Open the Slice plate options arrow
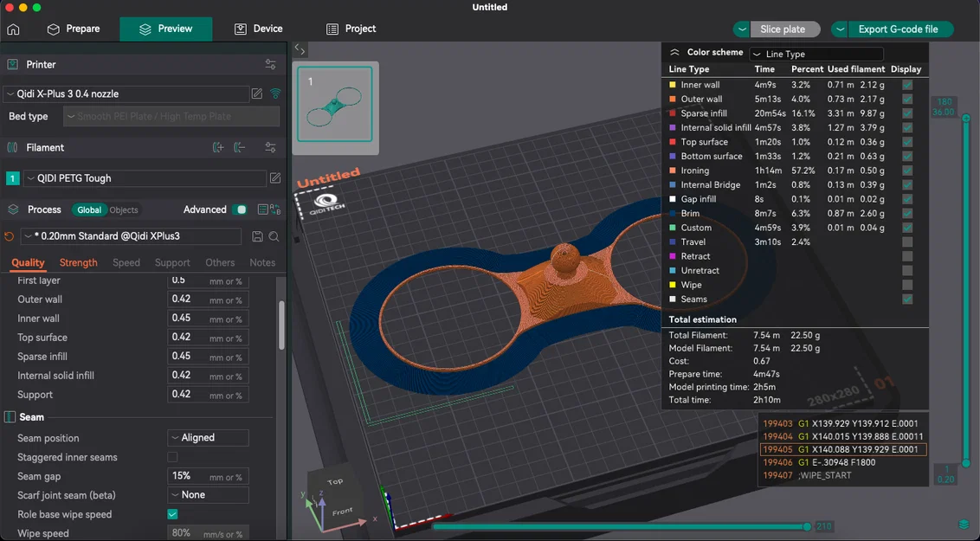Viewport: 980px width, 541px height. click(x=742, y=29)
